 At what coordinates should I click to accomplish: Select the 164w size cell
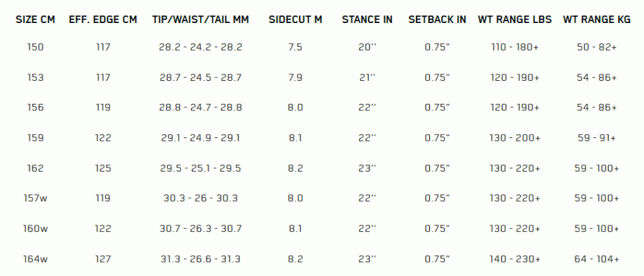(x=35, y=259)
